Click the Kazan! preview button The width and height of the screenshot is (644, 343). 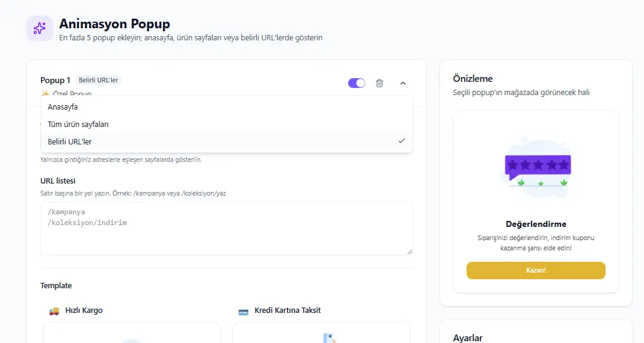click(x=536, y=270)
